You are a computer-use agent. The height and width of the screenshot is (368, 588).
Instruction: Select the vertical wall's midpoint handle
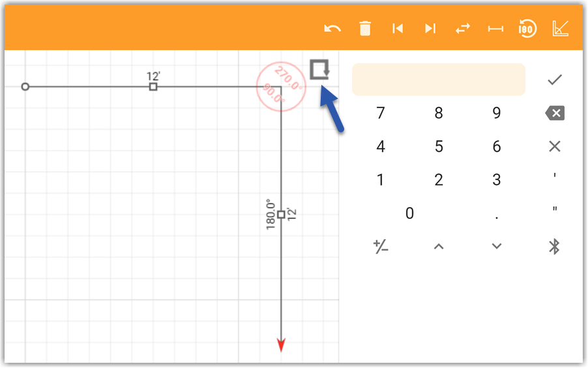(281, 215)
